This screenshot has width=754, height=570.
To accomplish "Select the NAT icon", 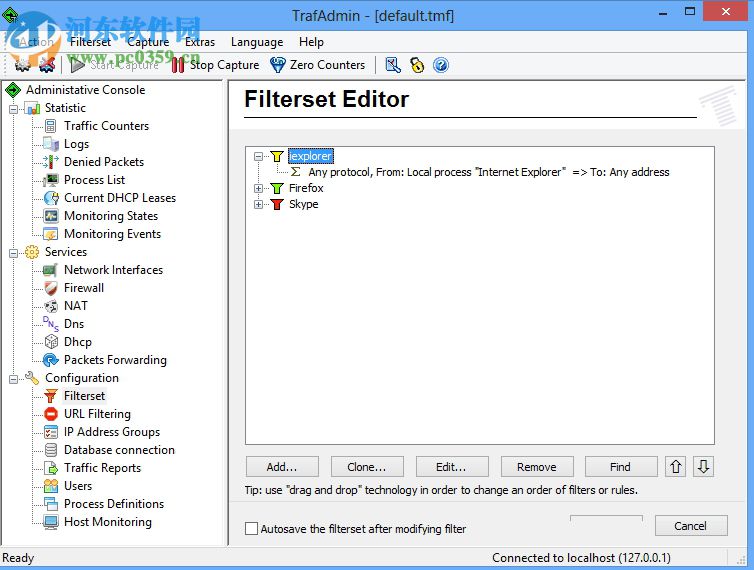I will coord(50,306).
